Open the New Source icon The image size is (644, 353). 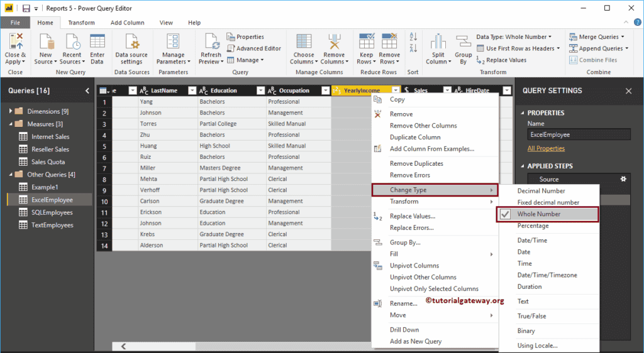46,41
